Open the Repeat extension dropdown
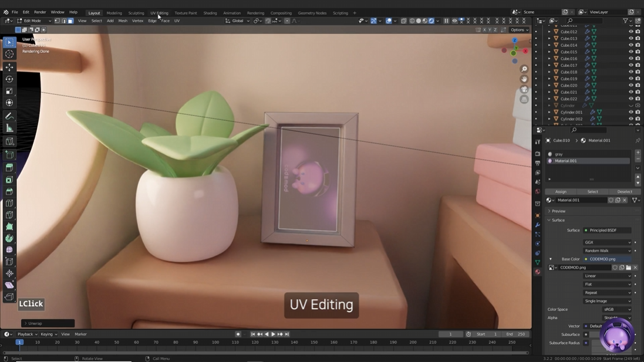644x362 pixels. (608, 293)
